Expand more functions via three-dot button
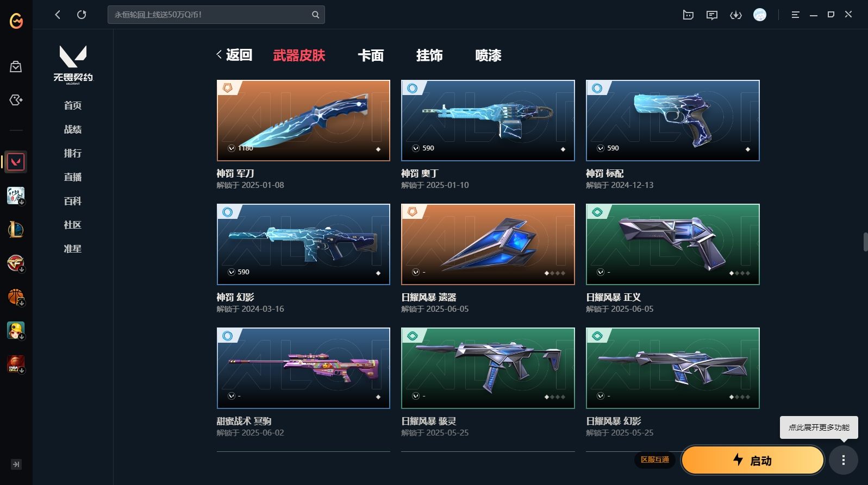This screenshot has width=868, height=485. 844,460
